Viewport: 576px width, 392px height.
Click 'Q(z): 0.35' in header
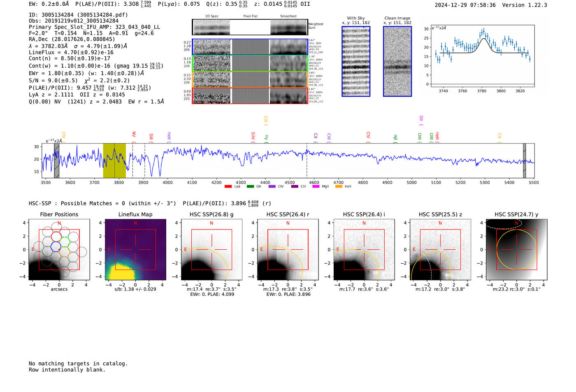click(x=227, y=4)
